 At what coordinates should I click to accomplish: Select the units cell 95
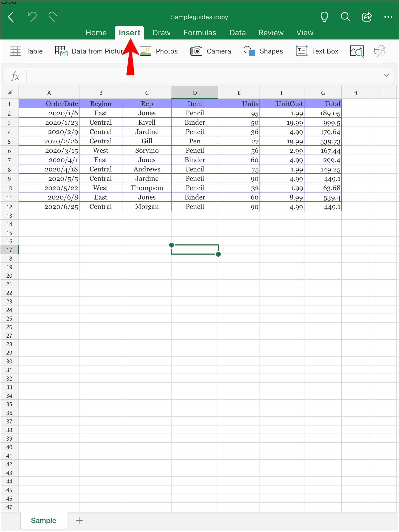click(239, 113)
